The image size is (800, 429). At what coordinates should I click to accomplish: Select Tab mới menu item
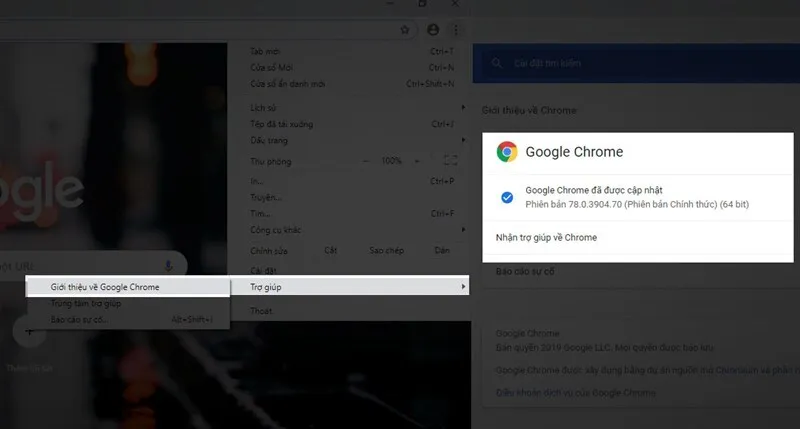(350, 52)
